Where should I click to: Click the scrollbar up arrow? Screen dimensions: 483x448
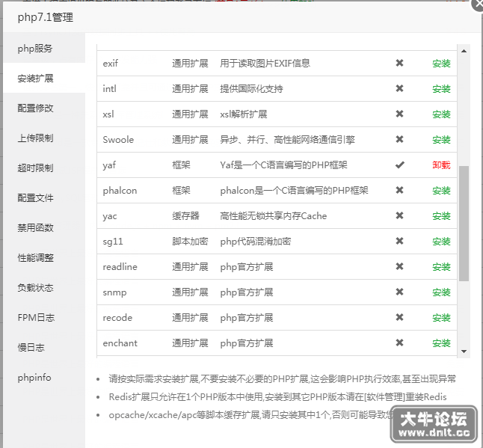click(464, 51)
